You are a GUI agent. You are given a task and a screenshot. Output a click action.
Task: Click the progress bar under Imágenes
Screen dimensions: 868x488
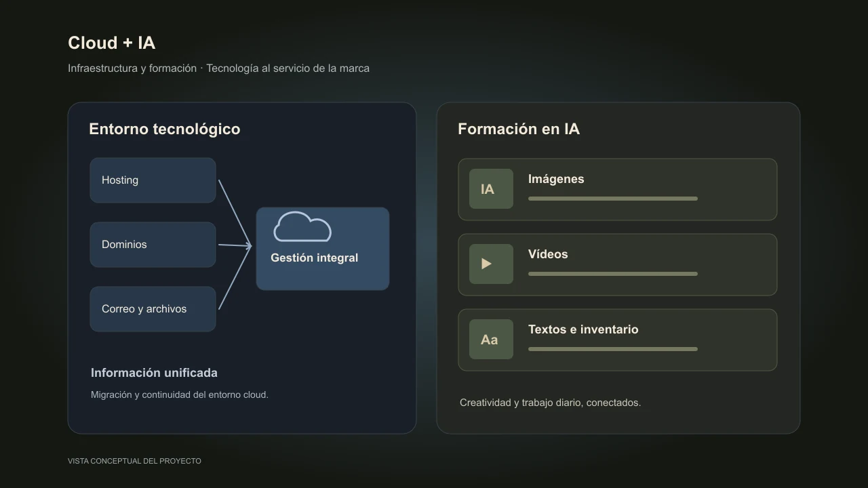pos(613,199)
